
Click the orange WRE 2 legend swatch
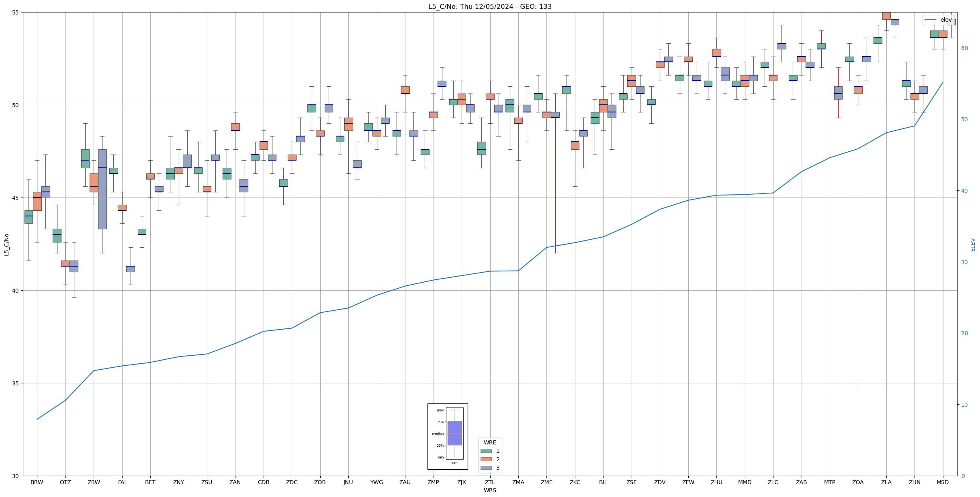click(x=486, y=459)
